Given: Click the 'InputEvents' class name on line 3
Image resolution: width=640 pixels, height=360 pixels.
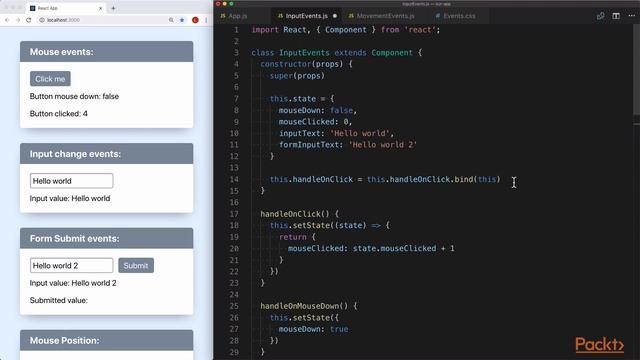Looking at the screenshot, I should 304,53.
